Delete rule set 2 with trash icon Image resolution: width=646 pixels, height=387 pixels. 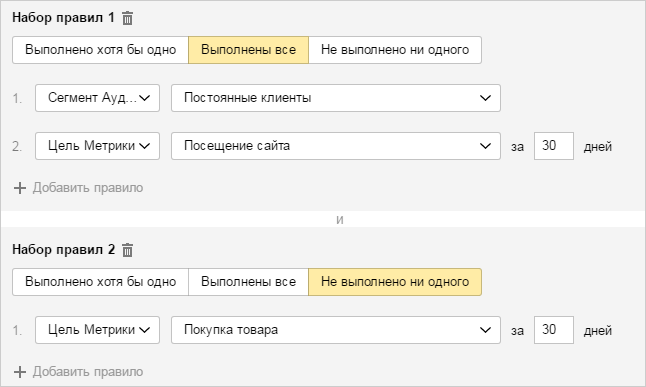[x=127, y=250]
